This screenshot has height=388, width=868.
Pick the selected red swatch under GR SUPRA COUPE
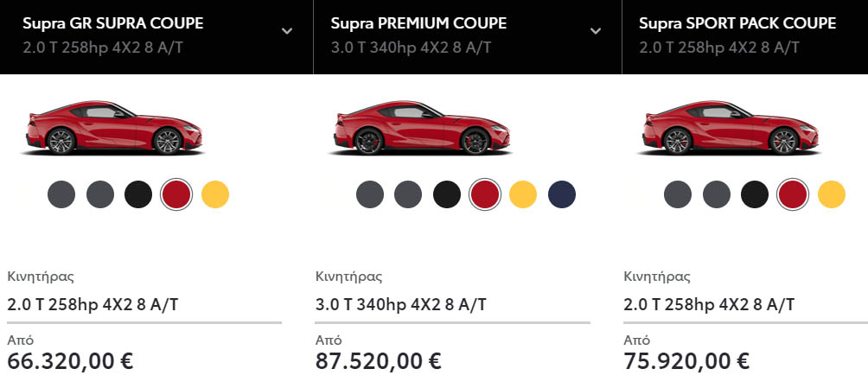pyautogui.click(x=176, y=194)
